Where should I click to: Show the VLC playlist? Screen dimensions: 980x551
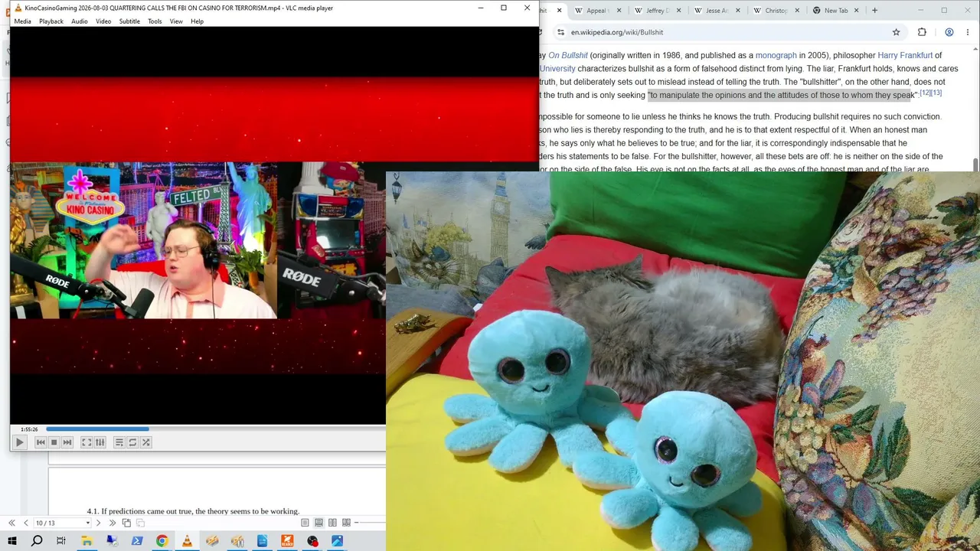pyautogui.click(x=119, y=442)
